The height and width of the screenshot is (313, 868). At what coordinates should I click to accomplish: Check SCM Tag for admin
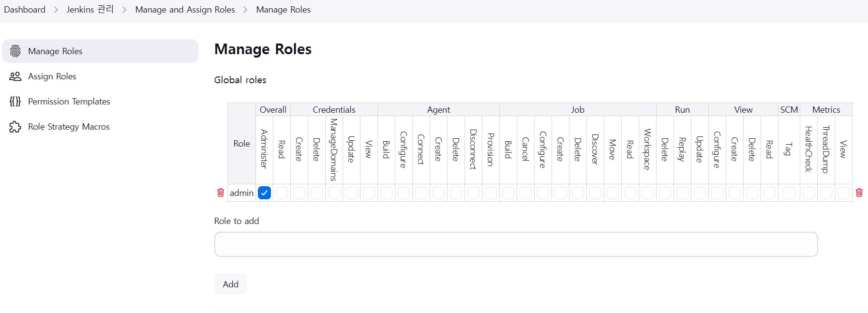click(789, 193)
